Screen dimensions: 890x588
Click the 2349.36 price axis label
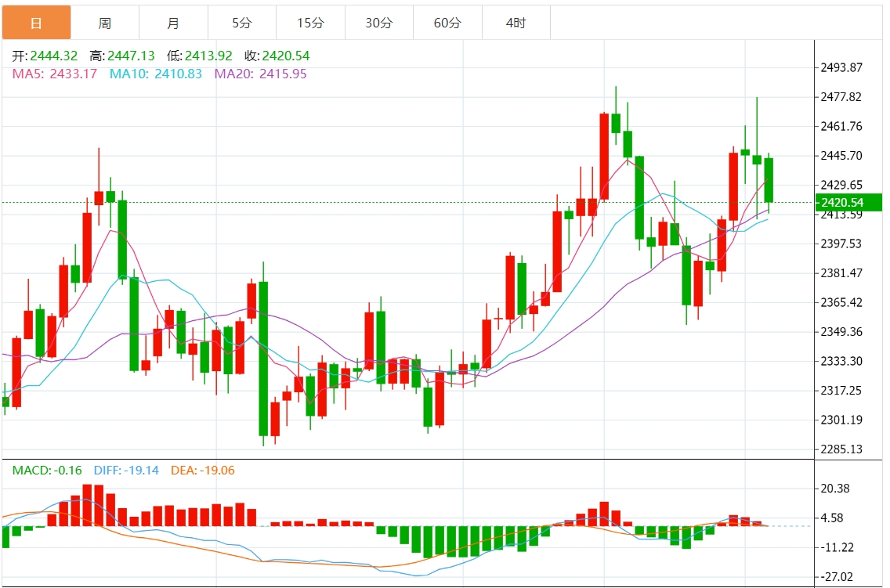tap(841, 332)
